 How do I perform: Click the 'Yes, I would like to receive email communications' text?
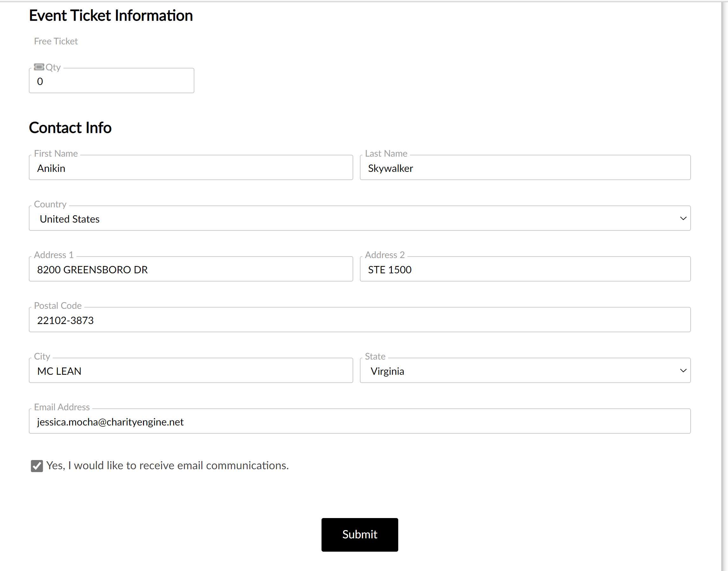click(167, 465)
